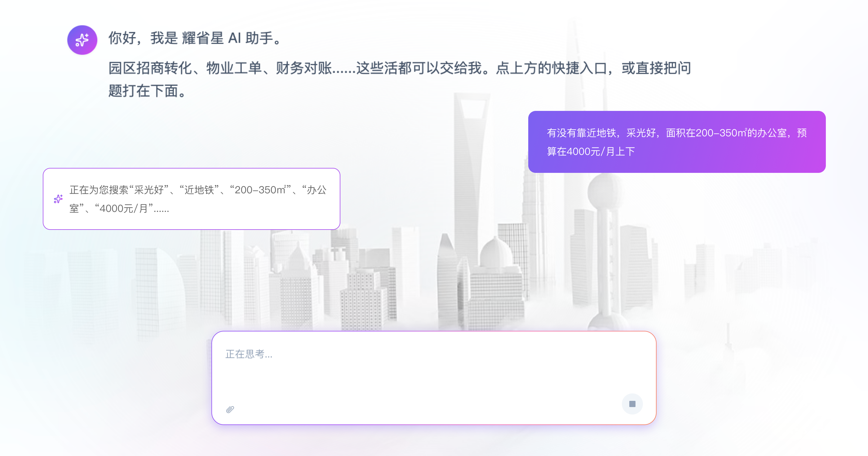Focus the '正在思考...' message input field
Viewport: 868px width, 456px height.
434,378
